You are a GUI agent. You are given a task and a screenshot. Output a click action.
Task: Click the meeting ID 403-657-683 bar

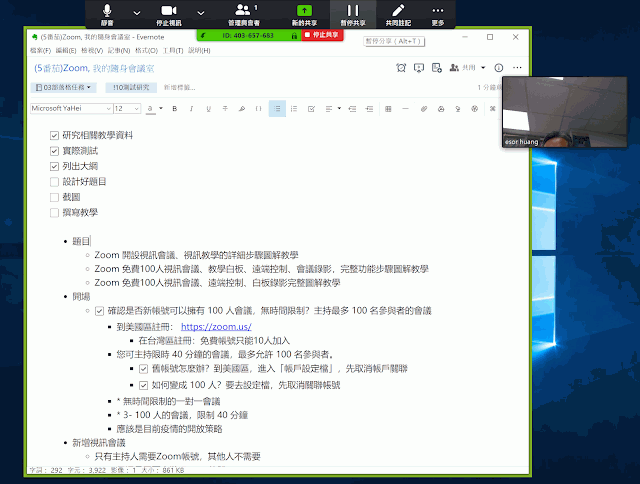[x=249, y=36]
